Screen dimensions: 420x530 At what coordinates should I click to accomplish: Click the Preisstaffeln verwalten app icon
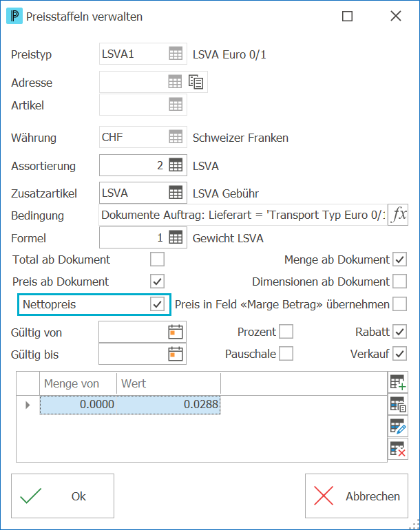point(14,17)
